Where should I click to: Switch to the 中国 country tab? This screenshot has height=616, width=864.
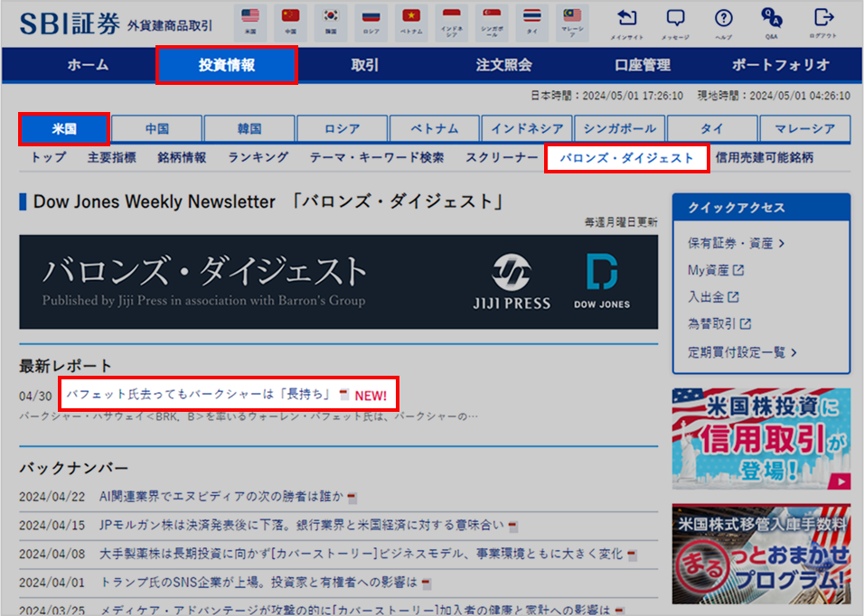(x=157, y=129)
